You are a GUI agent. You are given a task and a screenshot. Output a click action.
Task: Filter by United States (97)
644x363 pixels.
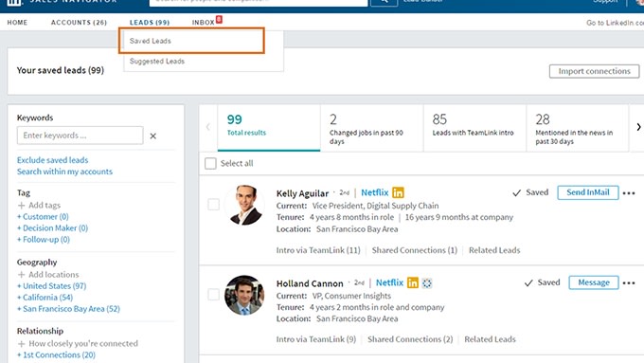52,286
